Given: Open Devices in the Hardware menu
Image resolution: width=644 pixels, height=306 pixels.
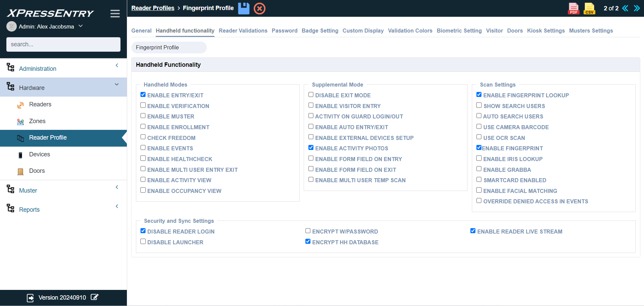Looking at the screenshot, I should click(39, 154).
